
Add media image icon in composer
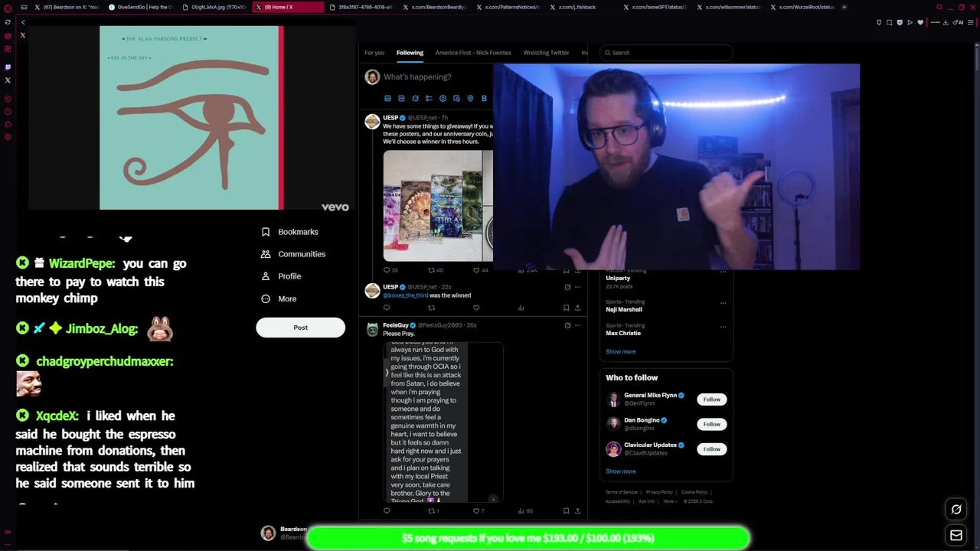pos(387,99)
